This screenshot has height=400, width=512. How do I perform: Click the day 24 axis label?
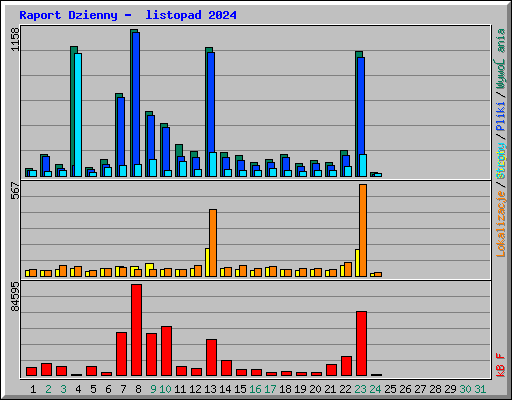pos(375,389)
